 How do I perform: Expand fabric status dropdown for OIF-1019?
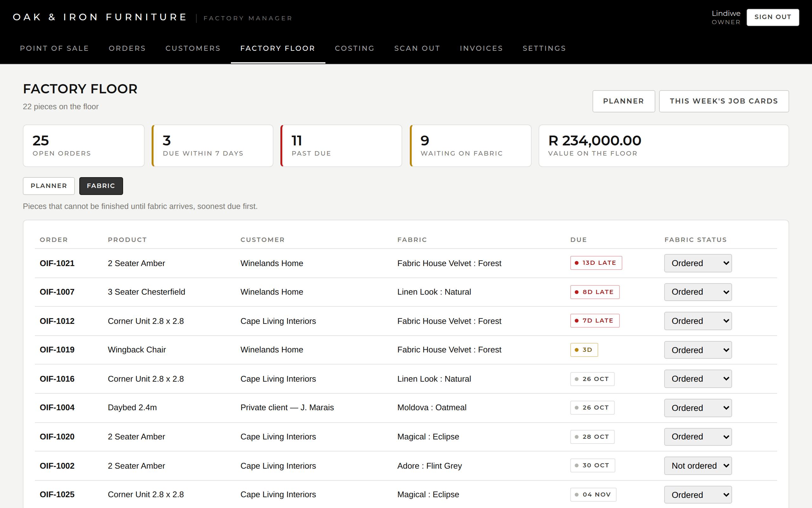(x=697, y=350)
